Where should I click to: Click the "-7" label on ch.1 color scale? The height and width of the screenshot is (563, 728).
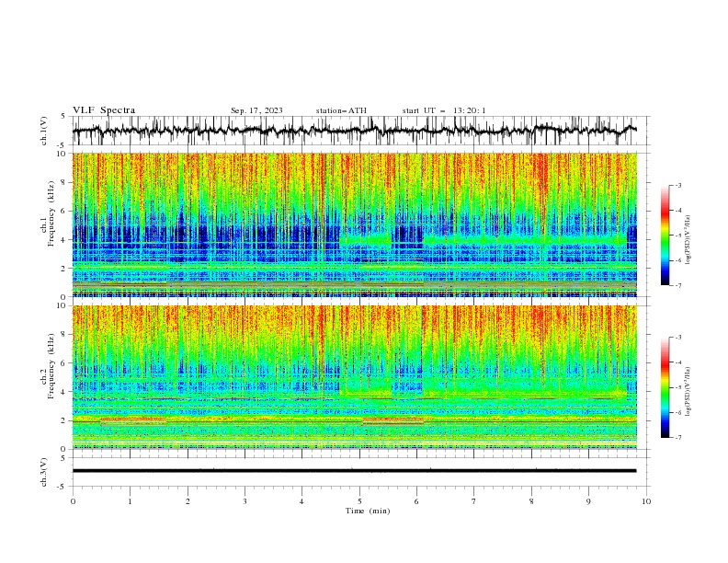[678, 285]
